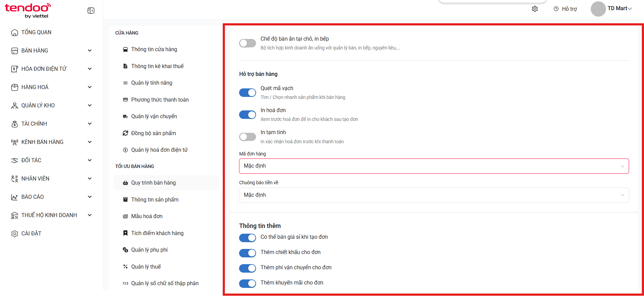Turn off the Quét mã vạch switch
Viewport: 644px width, 296px height.
pos(248,93)
